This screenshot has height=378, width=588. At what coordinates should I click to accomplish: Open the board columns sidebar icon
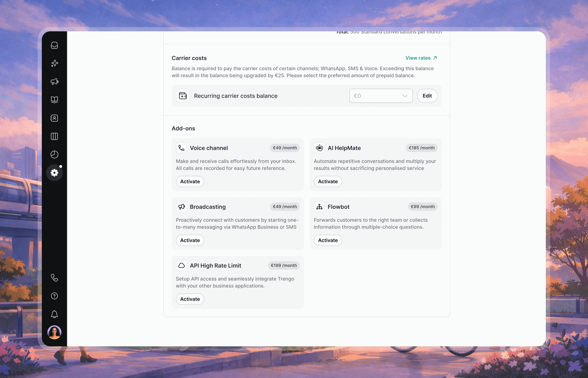(54, 136)
